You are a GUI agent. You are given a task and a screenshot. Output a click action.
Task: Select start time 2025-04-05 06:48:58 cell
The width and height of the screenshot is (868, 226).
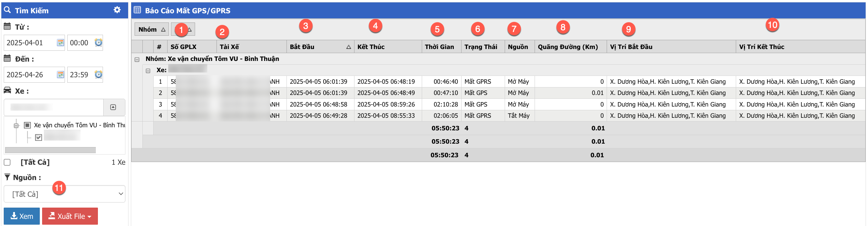pos(320,104)
